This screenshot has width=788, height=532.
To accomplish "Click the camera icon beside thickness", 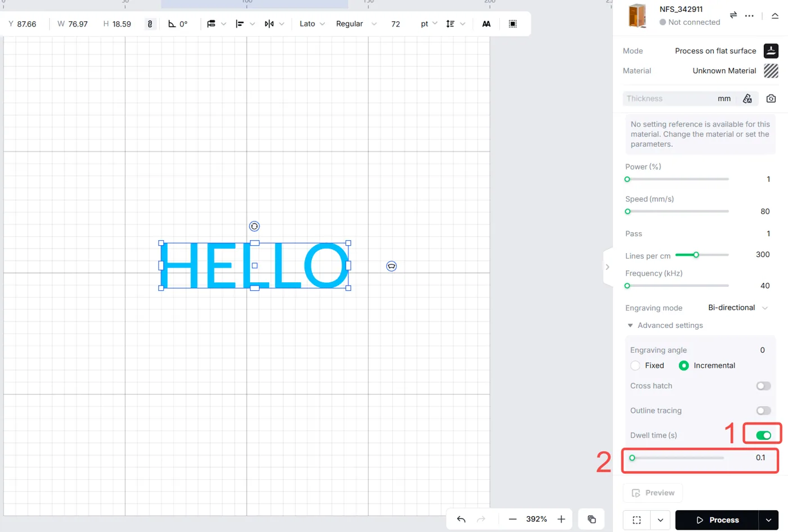I will pos(771,98).
